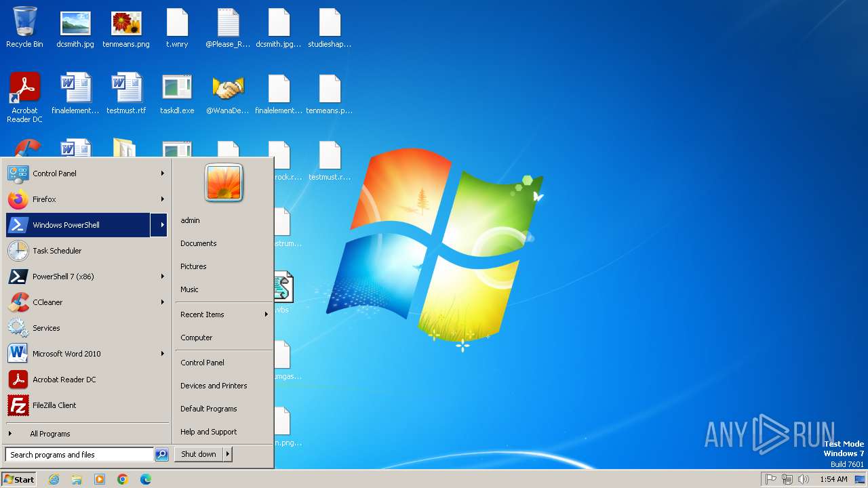Open Default Programs

click(x=208, y=409)
